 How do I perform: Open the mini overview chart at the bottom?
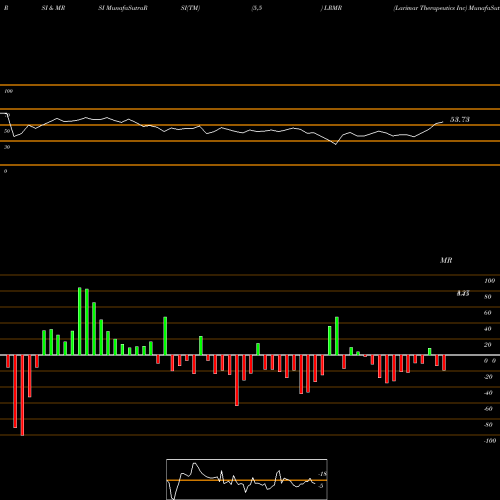coord(247,479)
